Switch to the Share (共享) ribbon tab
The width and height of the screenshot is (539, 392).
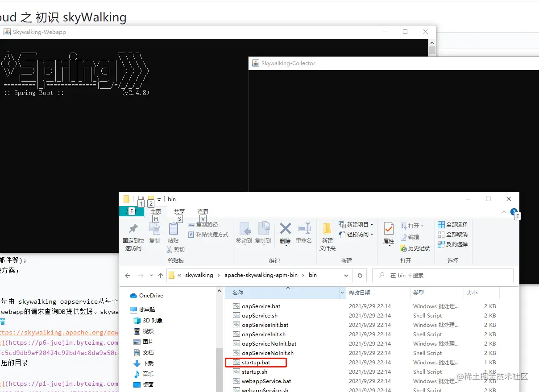click(179, 212)
